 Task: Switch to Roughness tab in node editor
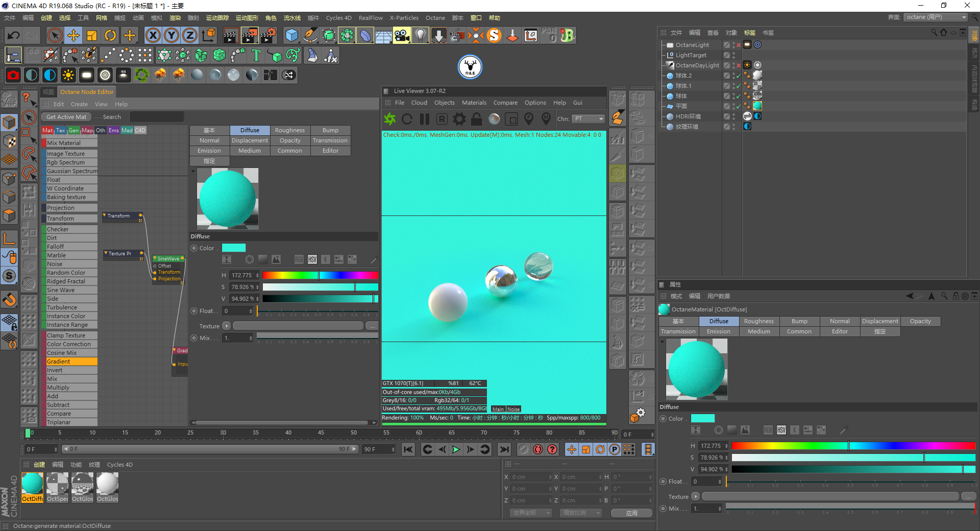pos(290,130)
